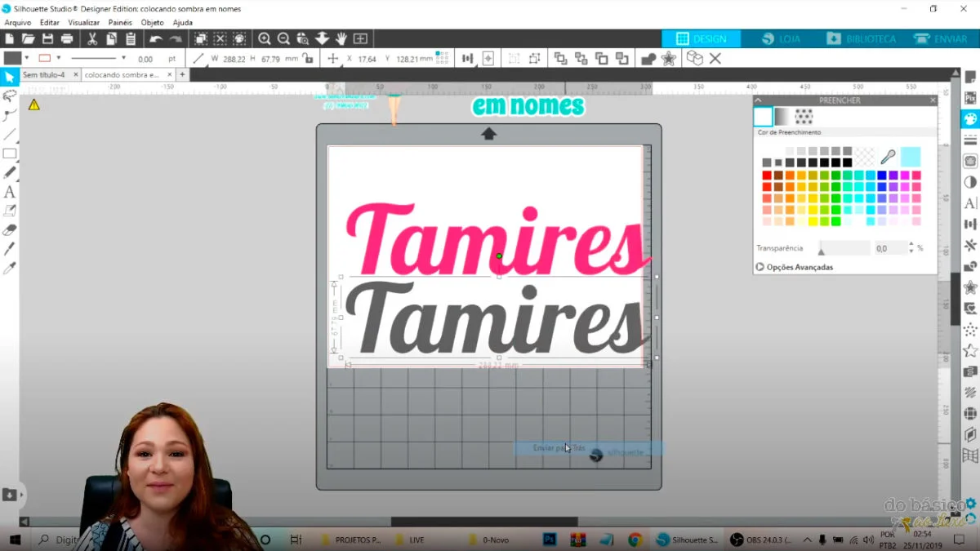The image size is (980, 551).
Task: Click the eyedropper color picker in Fill panel
Action: (887, 157)
